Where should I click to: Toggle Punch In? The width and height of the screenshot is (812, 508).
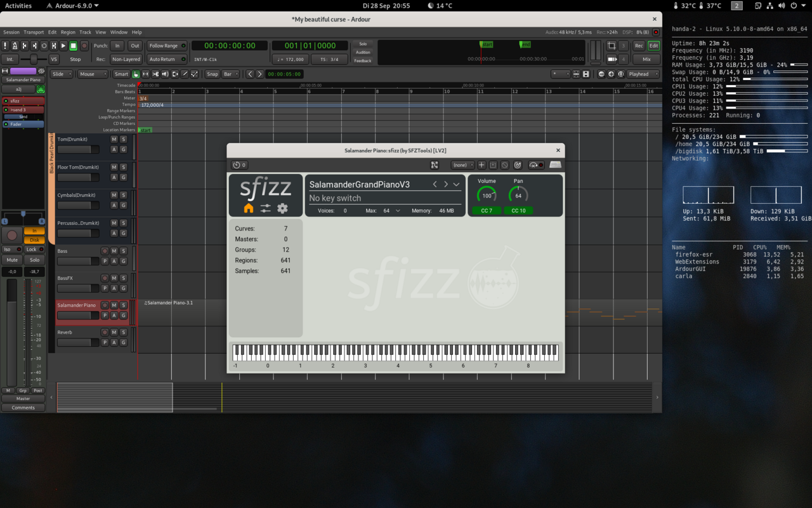point(117,46)
